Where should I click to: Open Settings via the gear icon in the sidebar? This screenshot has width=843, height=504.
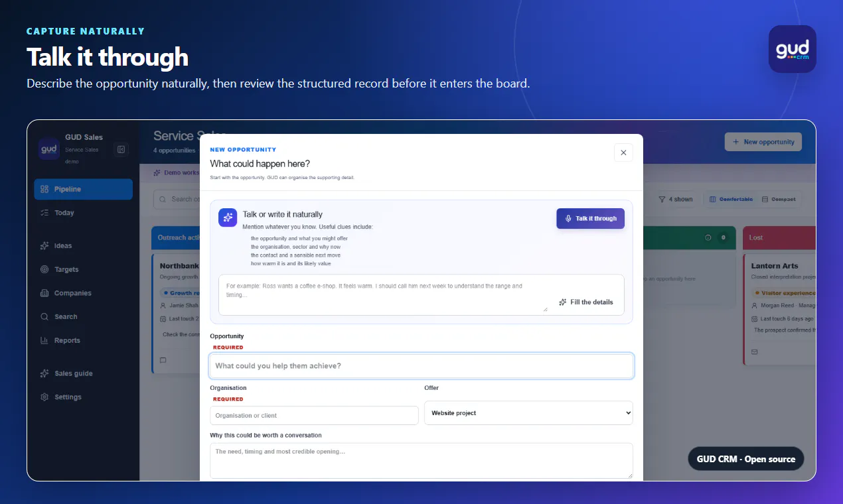(x=44, y=397)
